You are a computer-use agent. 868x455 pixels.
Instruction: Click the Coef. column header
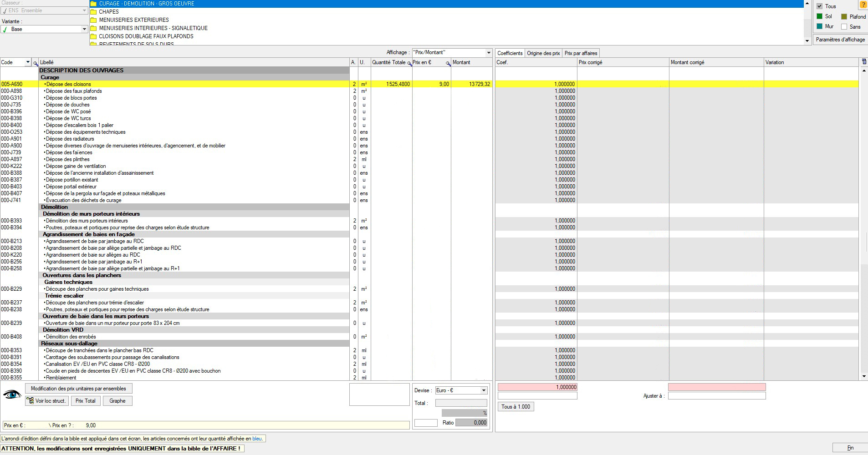[x=536, y=62]
